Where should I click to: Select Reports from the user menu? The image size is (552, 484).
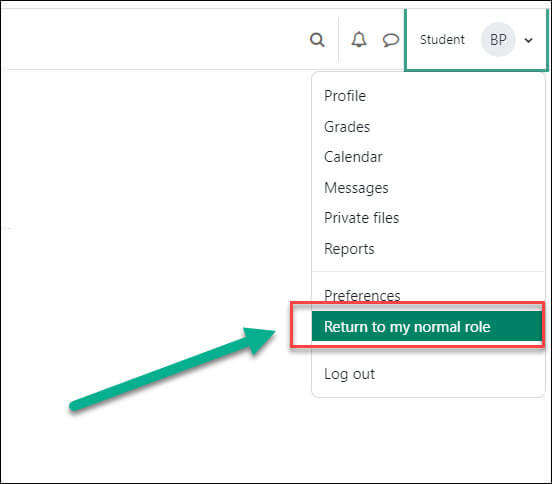pyautogui.click(x=349, y=249)
